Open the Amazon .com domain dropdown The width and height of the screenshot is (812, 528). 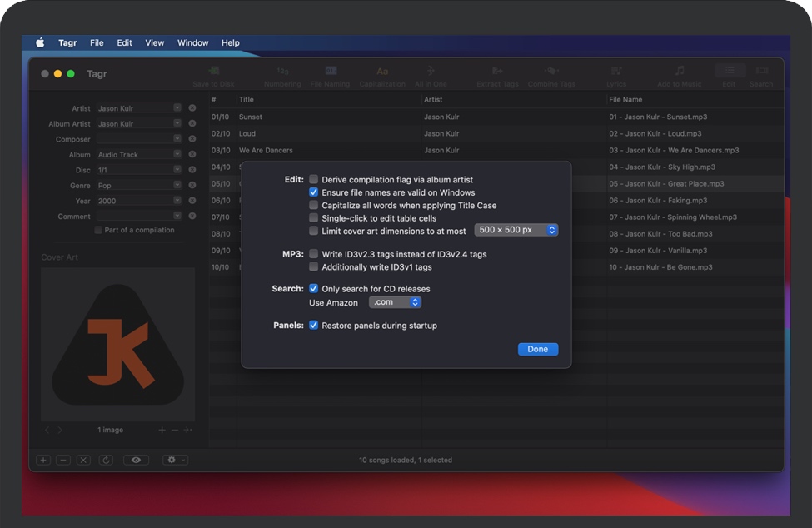coord(396,302)
